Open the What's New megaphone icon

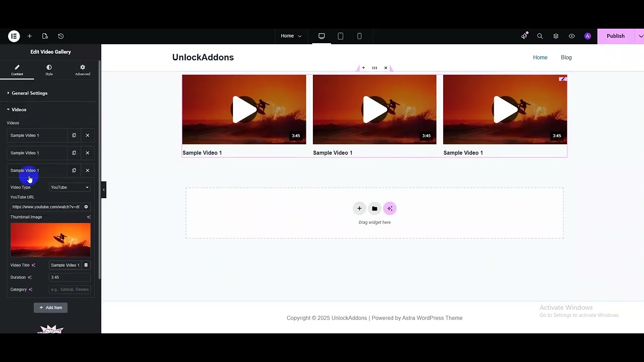tap(524, 36)
